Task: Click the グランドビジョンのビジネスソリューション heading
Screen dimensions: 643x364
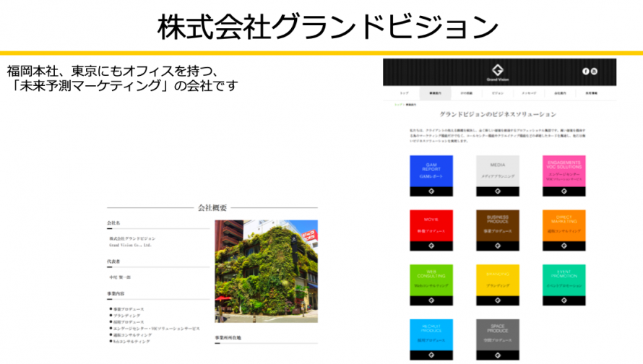Action: 498,114
